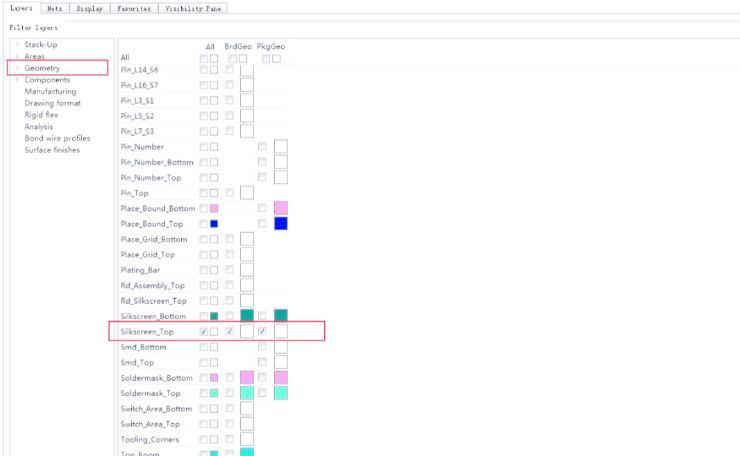Expand the Geometry tree node arrow

click(x=16, y=69)
